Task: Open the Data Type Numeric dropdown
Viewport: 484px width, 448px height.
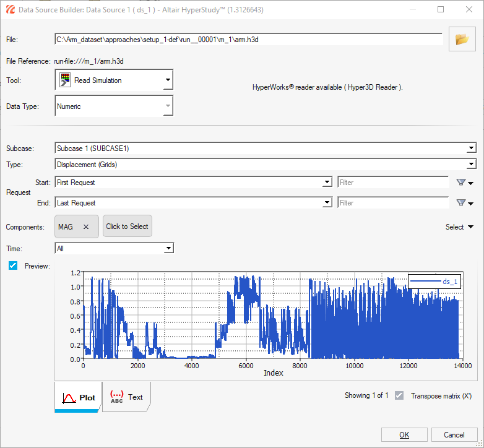Action: (x=114, y=106)
